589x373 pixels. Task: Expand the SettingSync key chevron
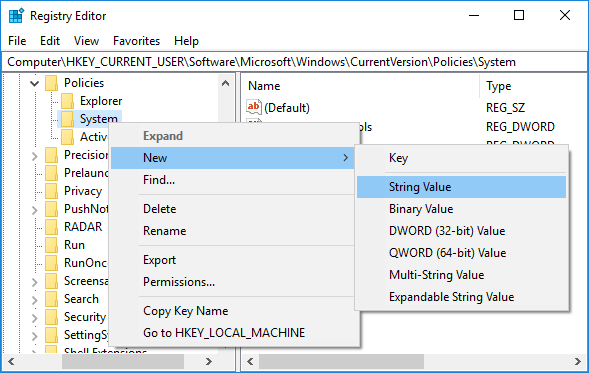[x=35, y=335]
